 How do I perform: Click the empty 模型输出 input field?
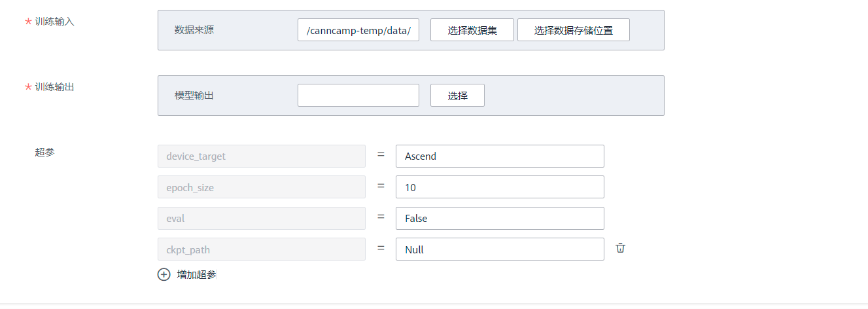pos(358,96)
